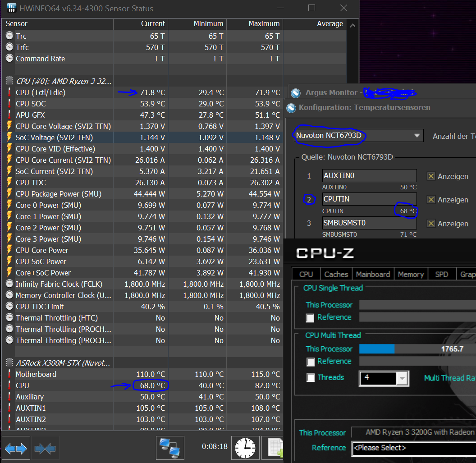Select the Core+SoC Power row
Image resolution: width=476 pixels, height=463 pixels.
(143, 273)
